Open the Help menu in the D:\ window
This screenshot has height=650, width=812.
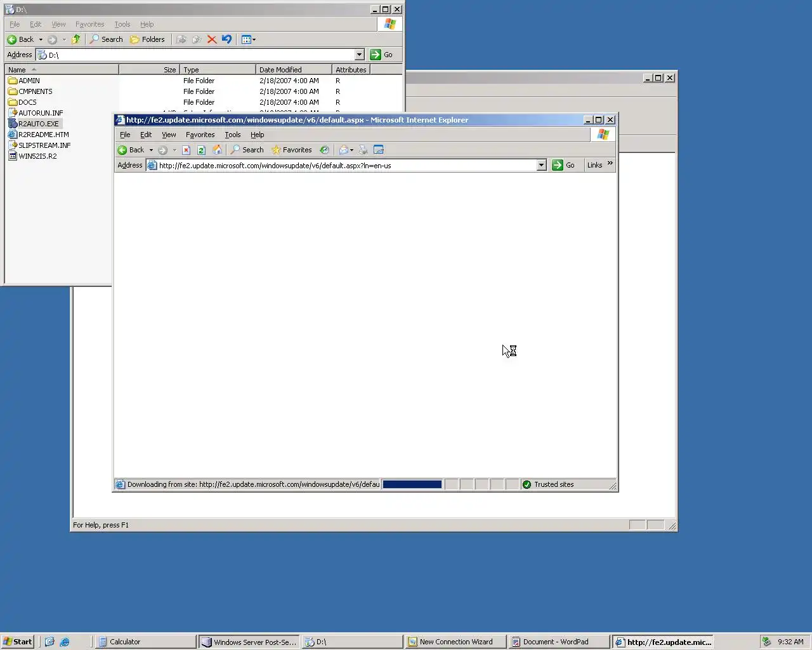(x=147, y=24)
